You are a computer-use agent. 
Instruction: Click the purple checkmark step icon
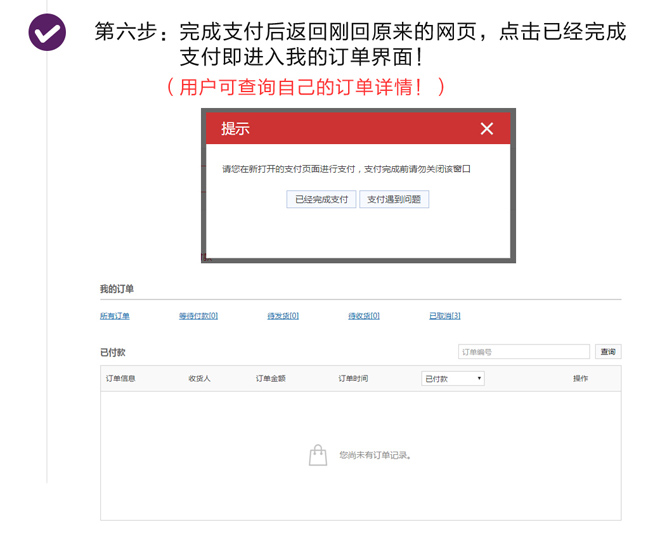tap(47, 33)
